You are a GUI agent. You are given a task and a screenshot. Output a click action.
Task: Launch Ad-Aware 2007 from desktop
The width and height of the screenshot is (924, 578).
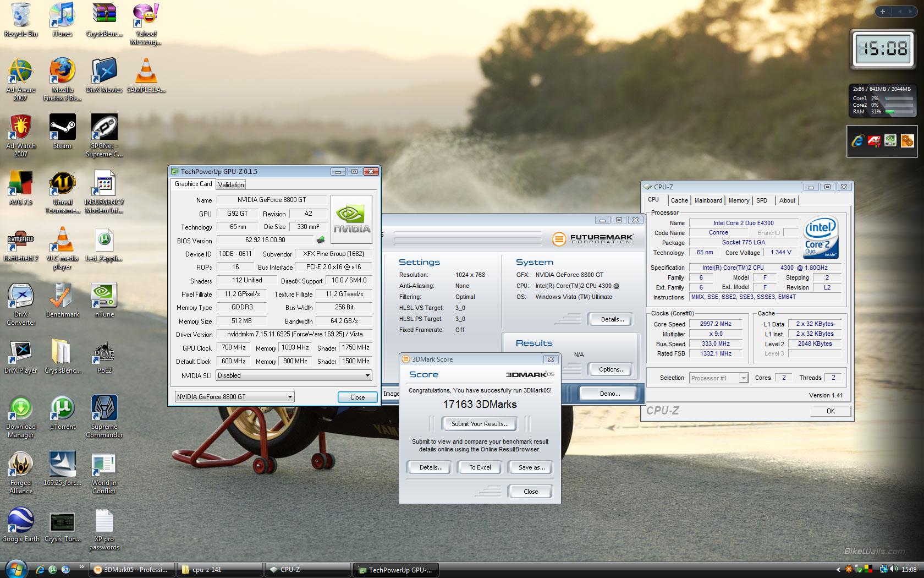click(x=21, y=79)
